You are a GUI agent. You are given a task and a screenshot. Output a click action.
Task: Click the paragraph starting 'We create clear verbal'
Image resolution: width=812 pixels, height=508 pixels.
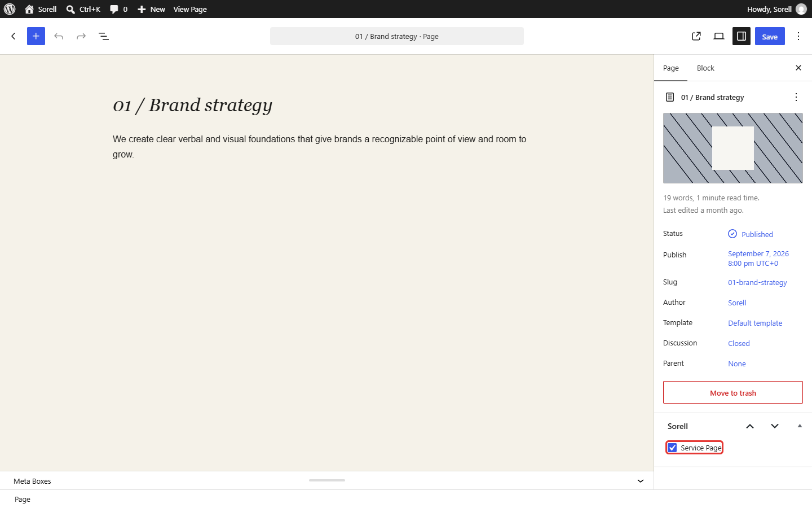click(x=320, y=147)
